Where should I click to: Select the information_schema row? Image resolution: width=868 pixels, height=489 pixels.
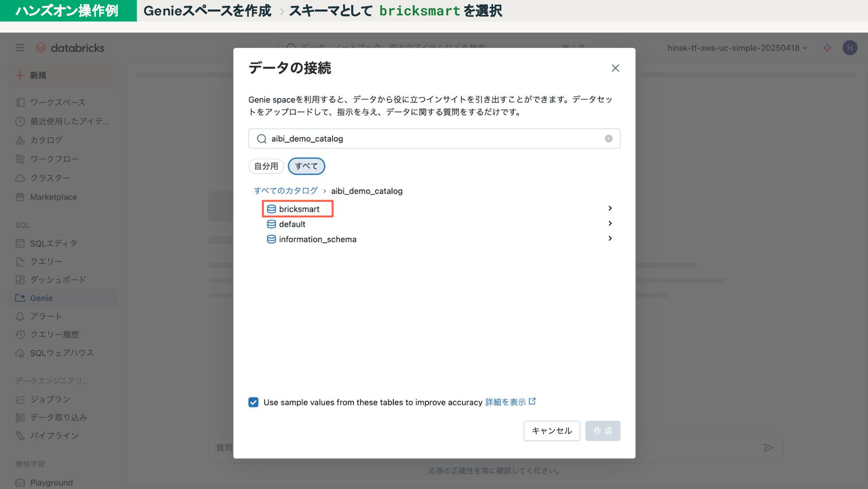[x=438, y=239]
